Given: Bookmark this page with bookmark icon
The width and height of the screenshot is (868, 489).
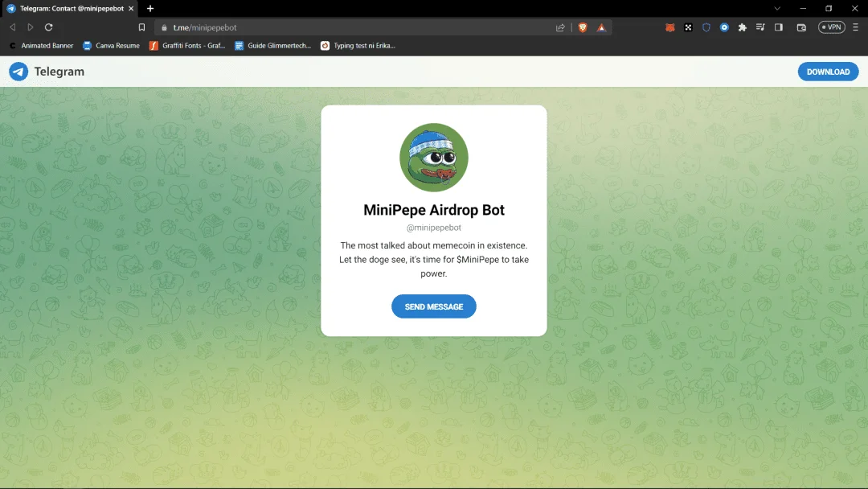Looking at the screenshot, I should click(x=141, y=27).
